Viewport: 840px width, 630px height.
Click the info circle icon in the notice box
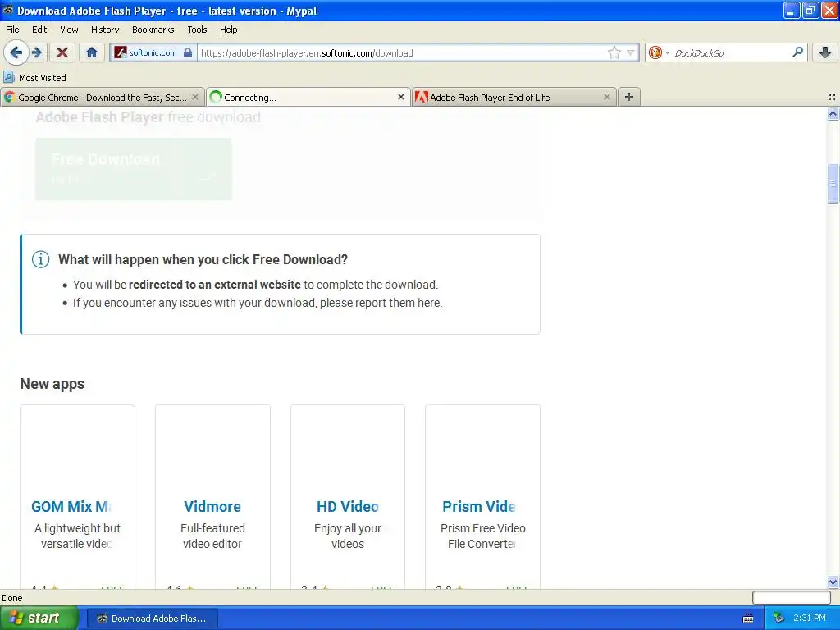point(41,259)
